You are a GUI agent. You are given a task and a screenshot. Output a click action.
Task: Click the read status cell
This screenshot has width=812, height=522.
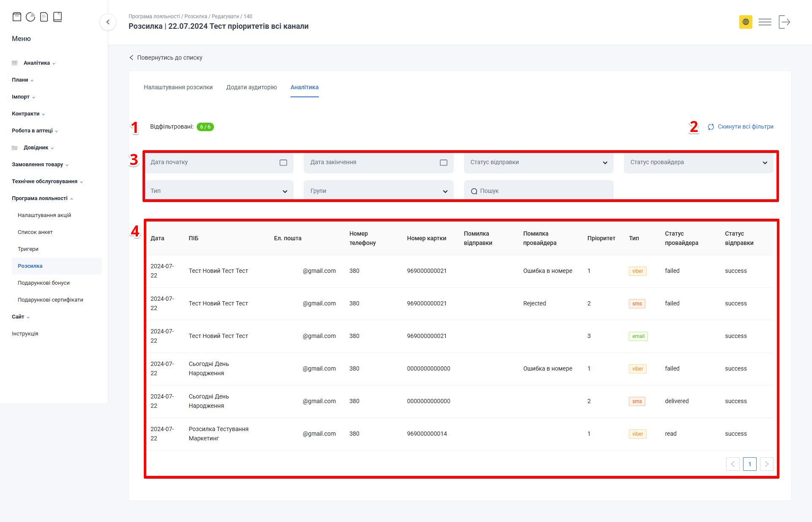671,434
